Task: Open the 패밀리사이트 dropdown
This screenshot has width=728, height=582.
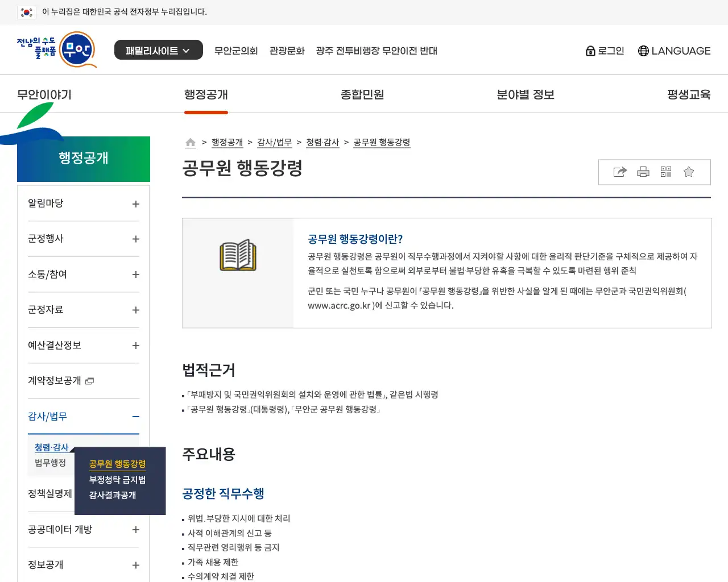Action: coord(158,50)
